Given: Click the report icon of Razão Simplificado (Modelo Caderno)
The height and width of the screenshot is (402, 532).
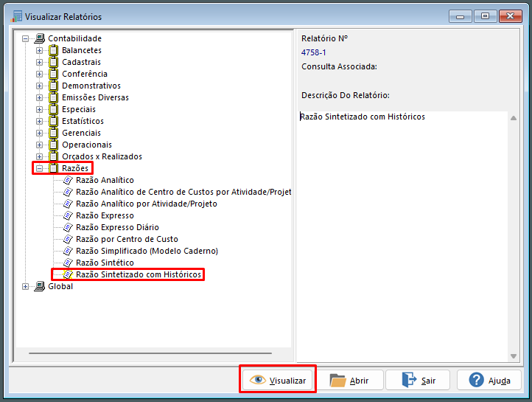Looking at the screenshot, I should pyautogui.click(x=68, y=251).
